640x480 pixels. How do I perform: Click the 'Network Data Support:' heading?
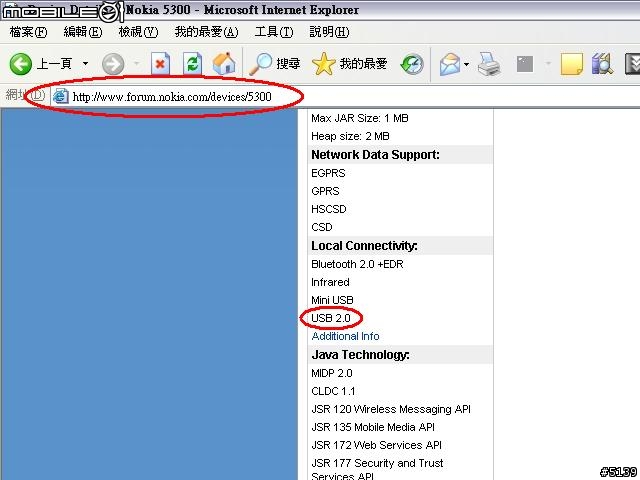(x=375, y=155)
